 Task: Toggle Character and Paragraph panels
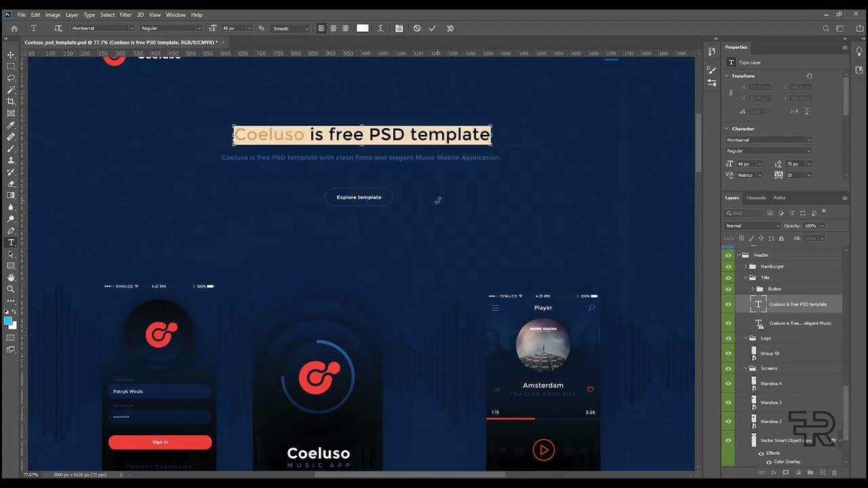click(x=399, y=28)
